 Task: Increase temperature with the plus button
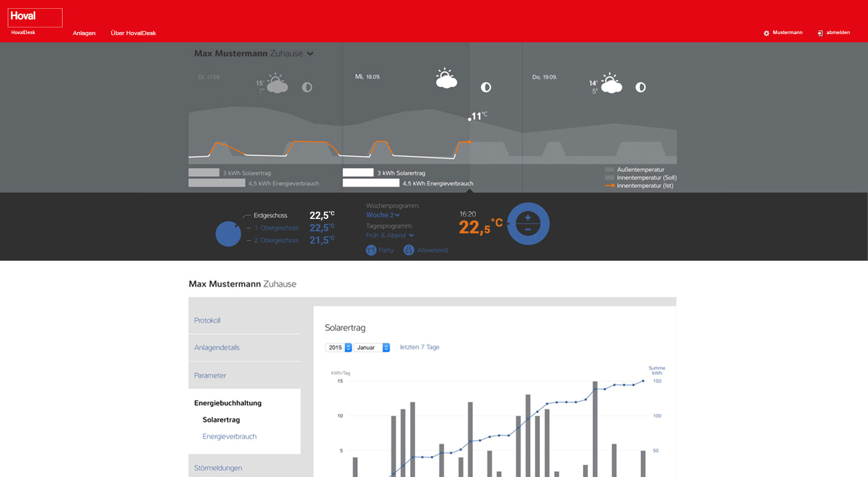click(528, 218)
